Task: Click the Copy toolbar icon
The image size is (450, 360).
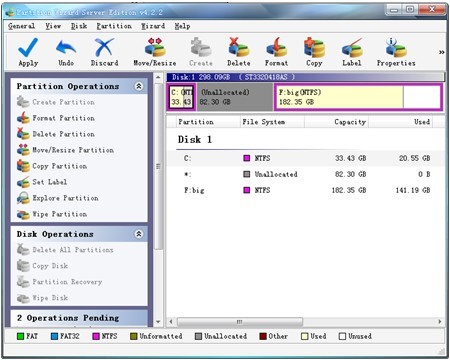Action: coord(314,47)
